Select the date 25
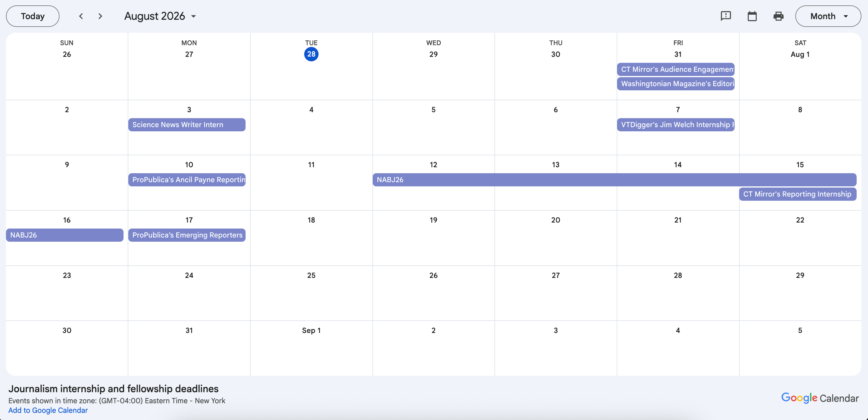This screenshot has width=868, height=420. point(311,275)
